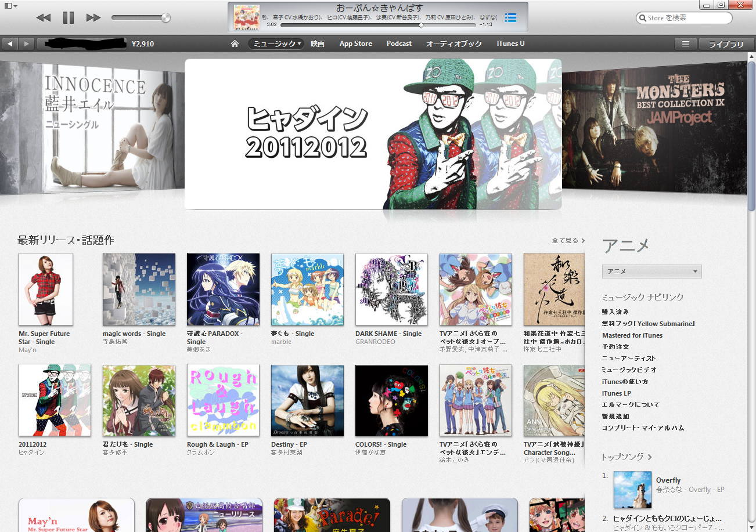Go forward with the right arrow button

27,44
